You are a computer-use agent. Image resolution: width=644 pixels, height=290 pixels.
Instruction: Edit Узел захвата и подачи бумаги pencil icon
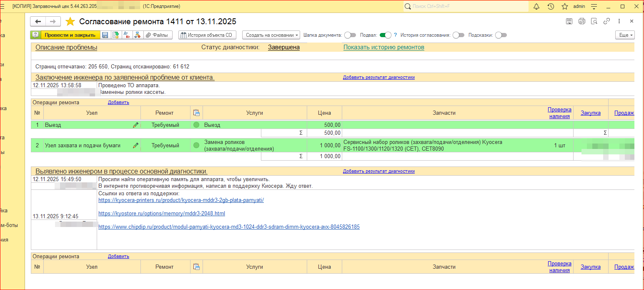coord(135,145)
